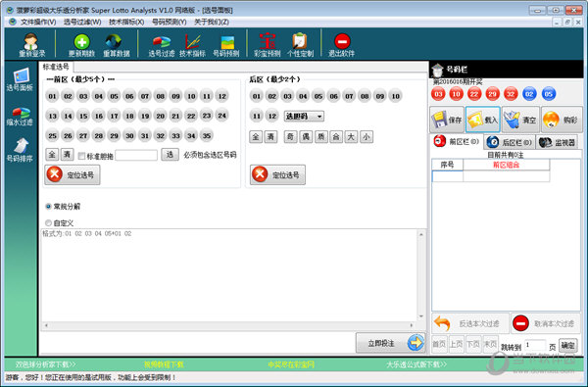Screen dimensions: 588x387
Task: Open the 选胆码 dropdown
Action: [304, 117]
